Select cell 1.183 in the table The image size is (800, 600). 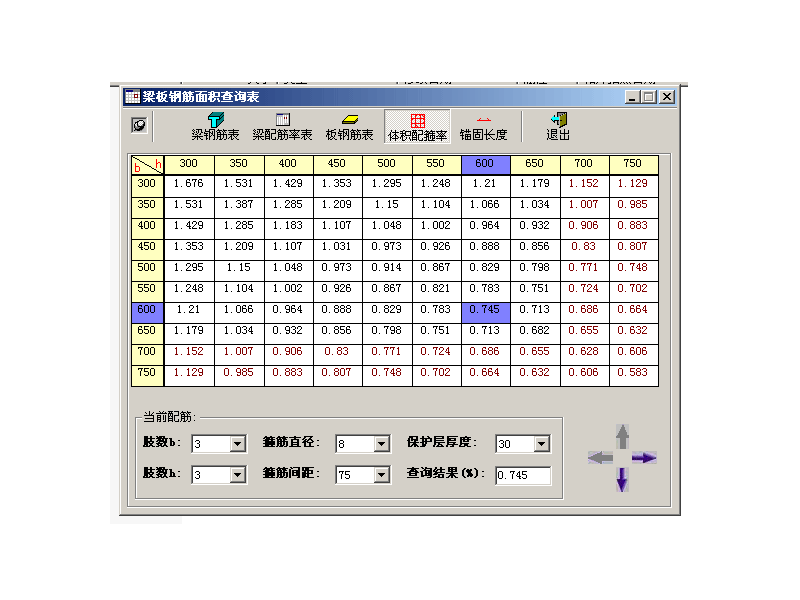pos(288,227)
